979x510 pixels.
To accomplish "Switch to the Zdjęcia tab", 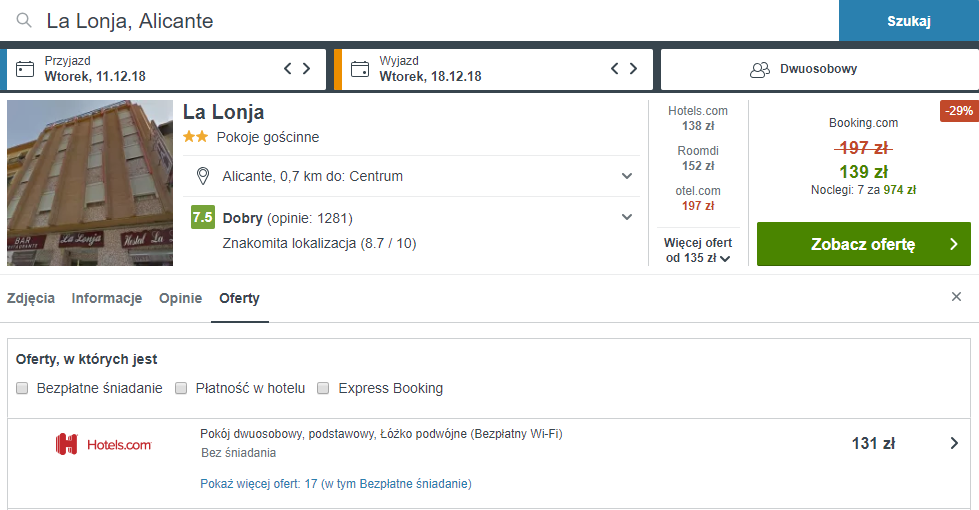I will pos(31,298).
